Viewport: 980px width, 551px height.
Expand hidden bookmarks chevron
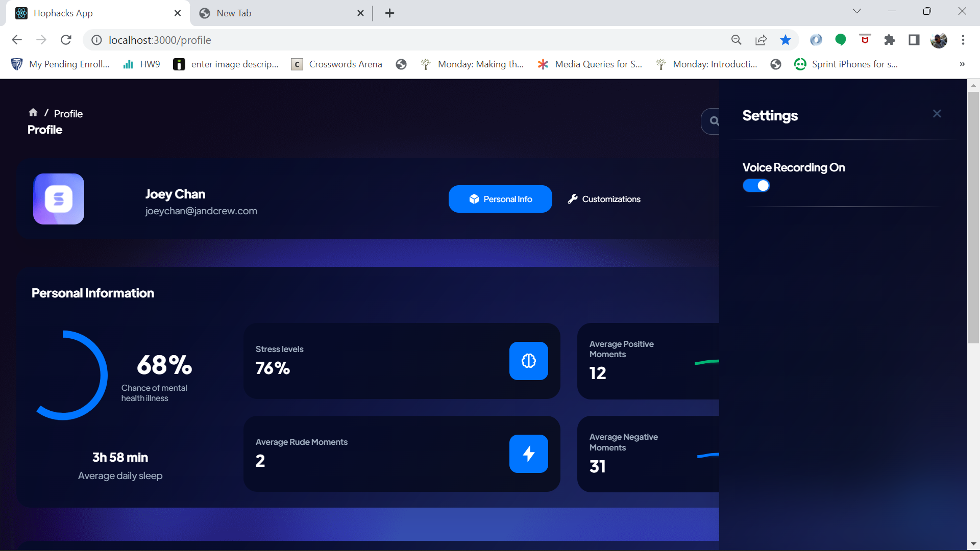(962, 64)
